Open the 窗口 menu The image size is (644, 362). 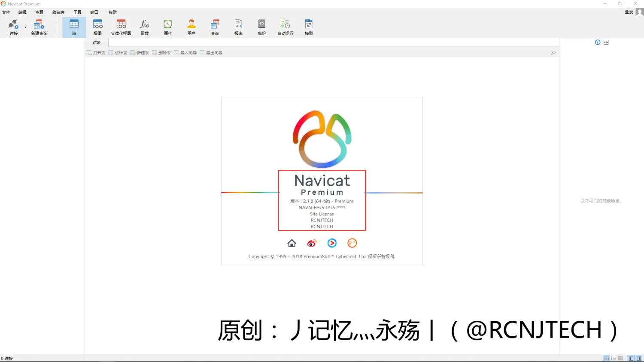(94, 12)
